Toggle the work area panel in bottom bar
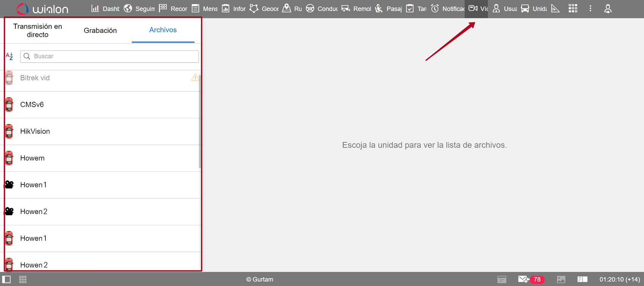 click(x=7, y=280)
